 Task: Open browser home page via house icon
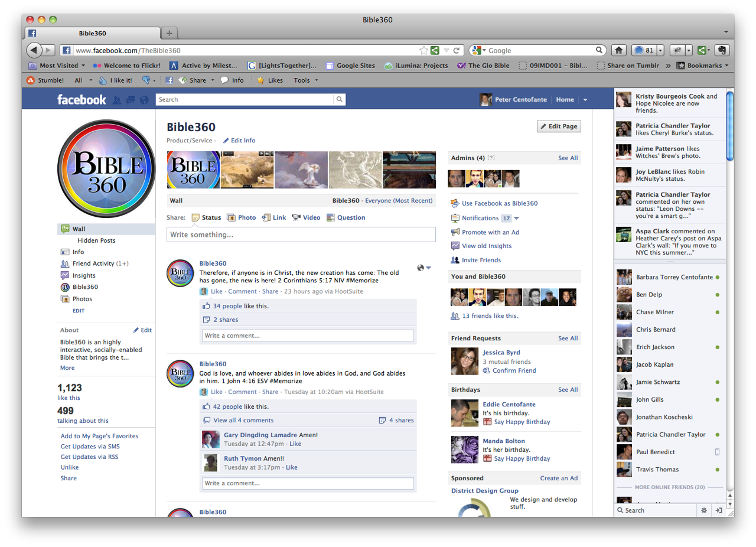click(618, 50)
